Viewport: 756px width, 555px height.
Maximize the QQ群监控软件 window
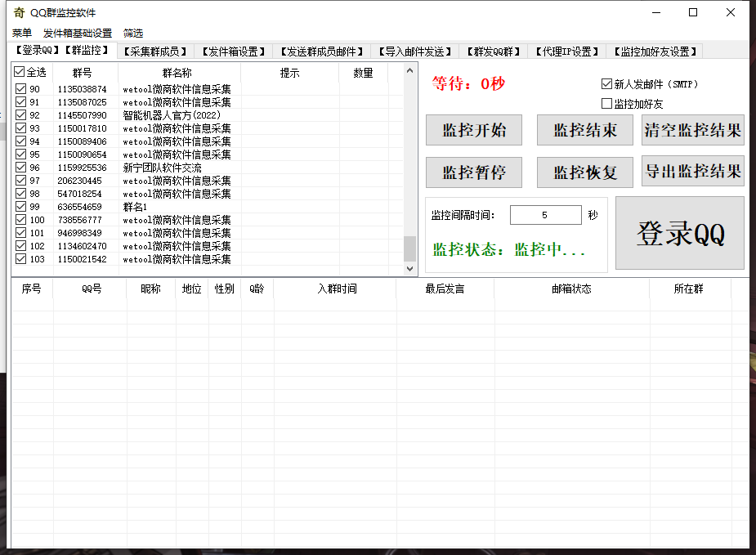pos(693,12)
